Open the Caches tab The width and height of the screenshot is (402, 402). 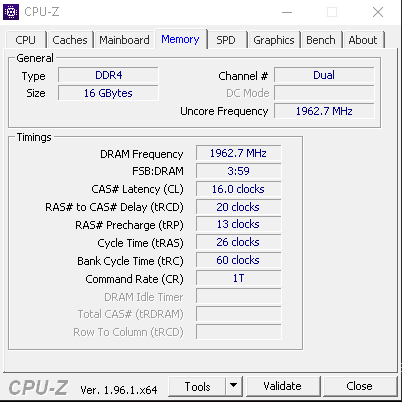pos(70,40)
